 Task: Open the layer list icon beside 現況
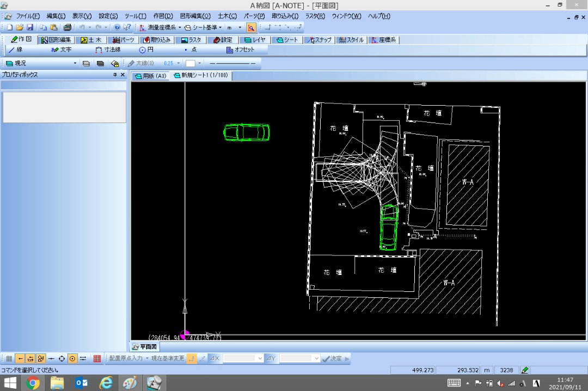[86, 63]
